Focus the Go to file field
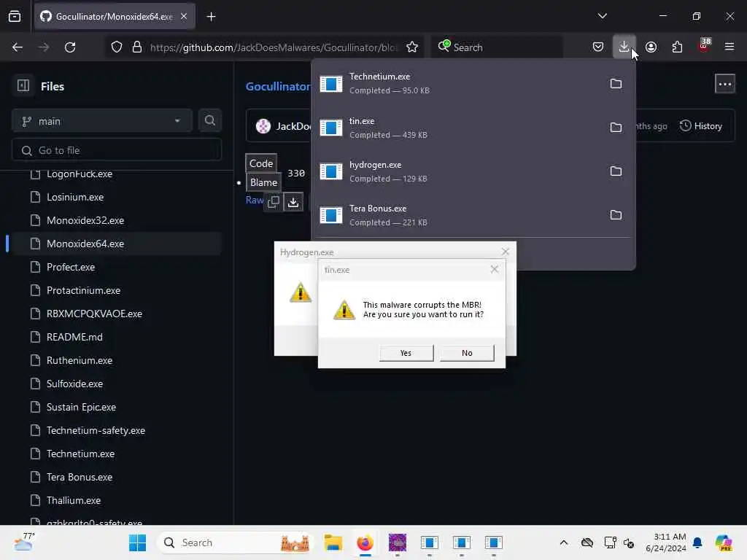Image resolution: width=747 pixels, height=560 pixels. (117, 150)
